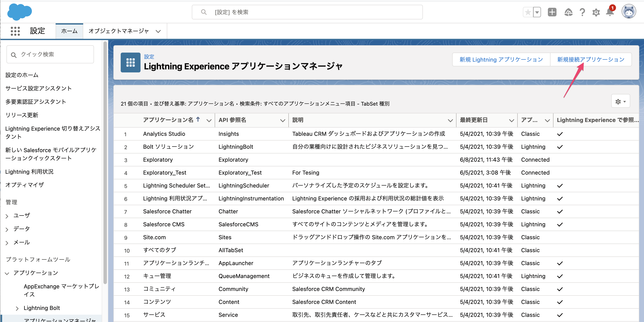Open the API 参照名 column menu chevron
The height and width of the screenshot is (322, 644).
(x=283, y=120)
